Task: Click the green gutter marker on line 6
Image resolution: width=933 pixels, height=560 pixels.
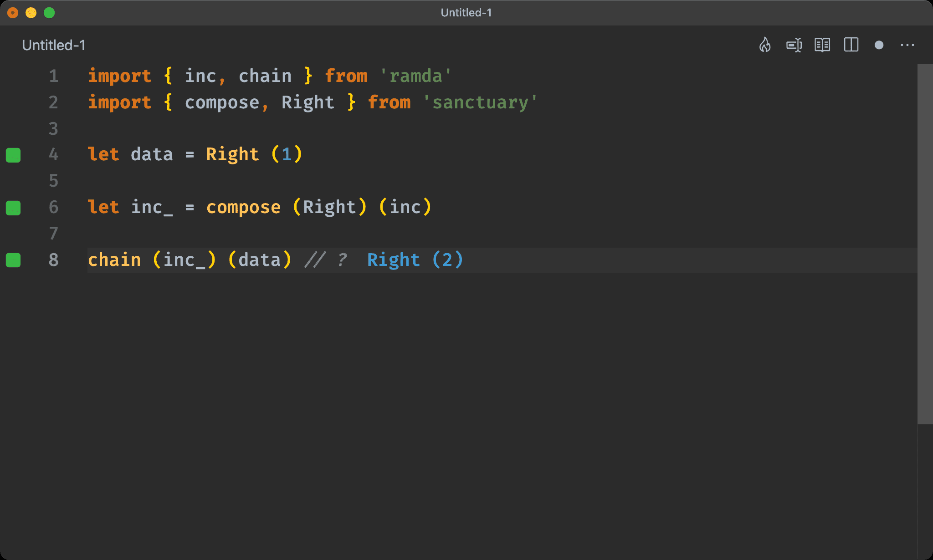Action: pos(13,208)
